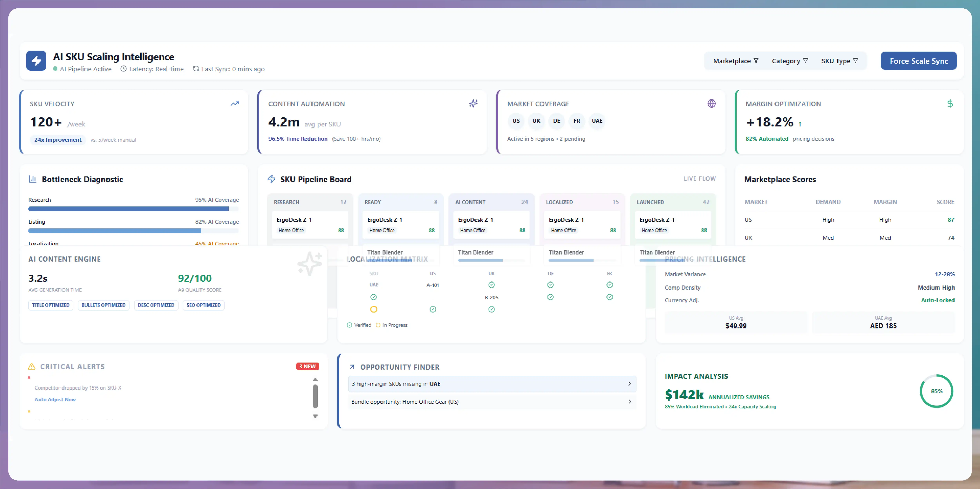Open the ErgoDesk Z-1 card in Localized column
The image size is (980, 489).
tap(582, 225)
